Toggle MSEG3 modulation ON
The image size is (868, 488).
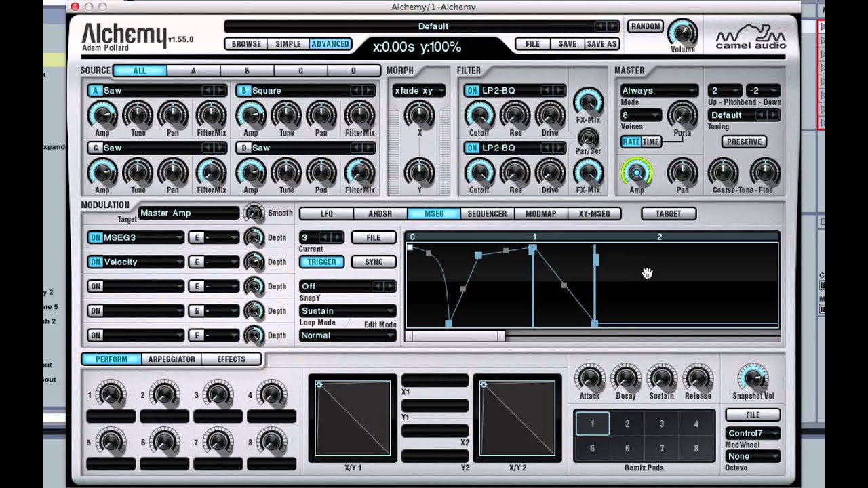pyautogui.click(x=96, y=237)
